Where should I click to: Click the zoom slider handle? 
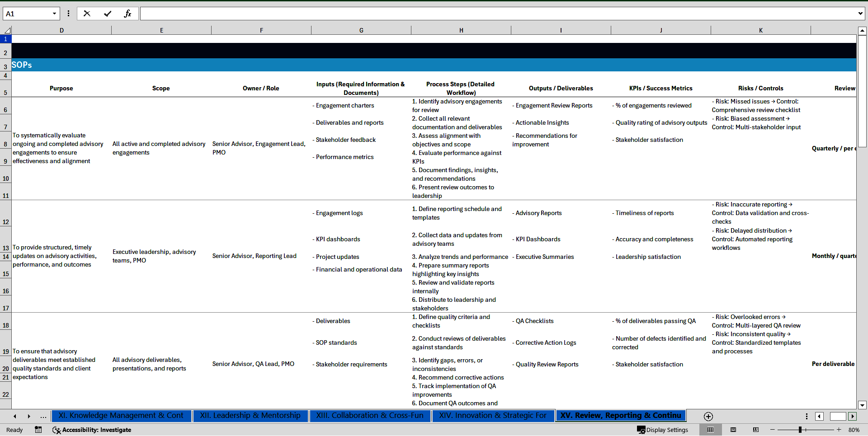click(800, 430)
